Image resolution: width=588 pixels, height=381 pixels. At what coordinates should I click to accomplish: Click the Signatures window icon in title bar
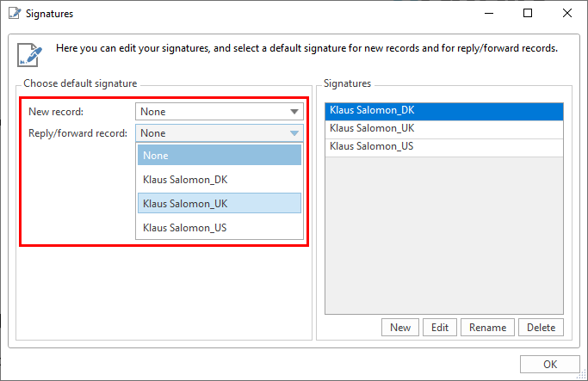click(x=14, y=14)
